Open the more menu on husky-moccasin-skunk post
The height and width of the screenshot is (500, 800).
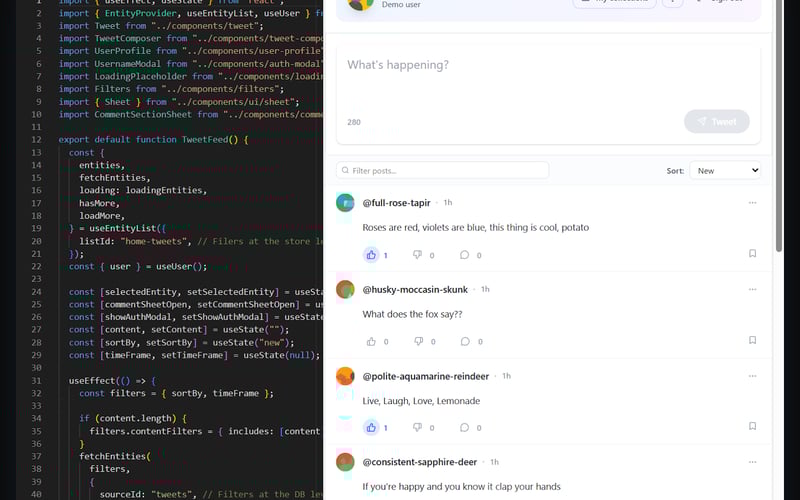tap(752, 289)
